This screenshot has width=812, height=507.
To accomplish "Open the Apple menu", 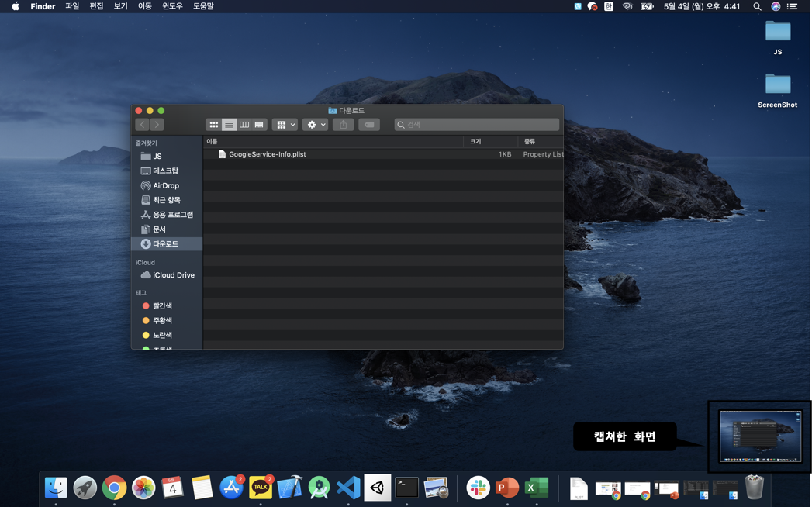I will pos(16,6).
